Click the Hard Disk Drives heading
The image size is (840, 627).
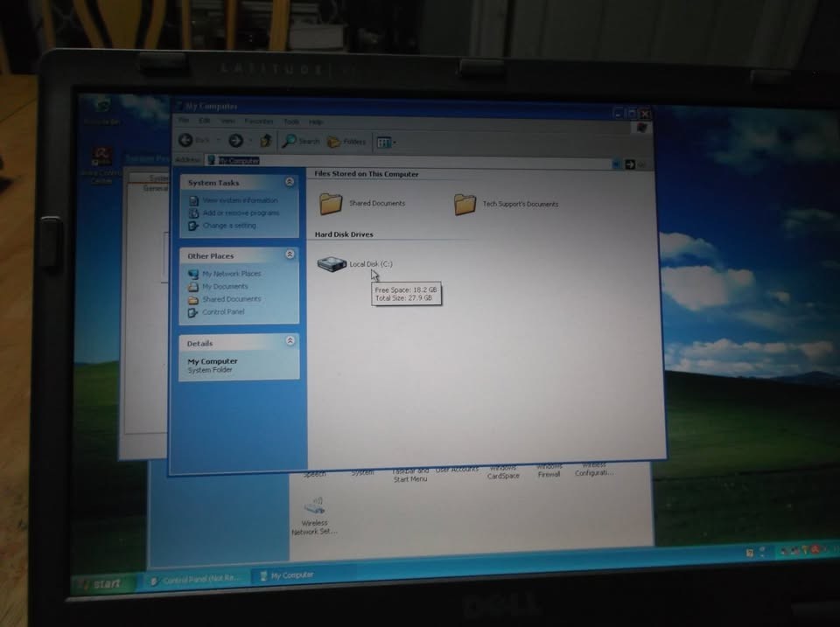tap(344, 234)
